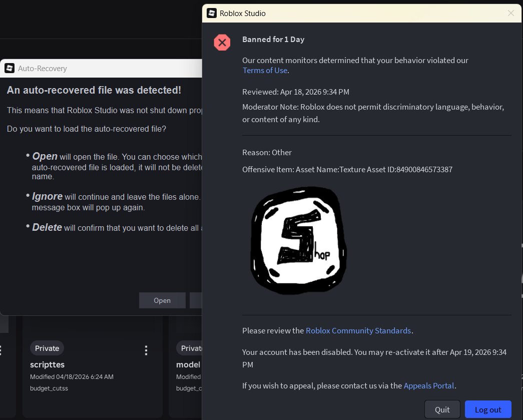Viewport: 523px width, 420px height.
Task: Click the offensive Shop texture image
Action: click(x=298, y=240)
